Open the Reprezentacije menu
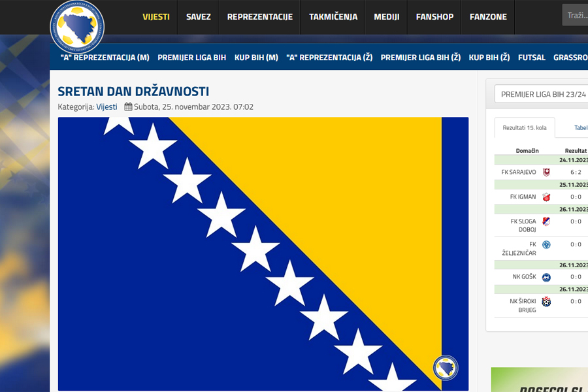This screenshot has height=392, width=588. pos(260,17)
